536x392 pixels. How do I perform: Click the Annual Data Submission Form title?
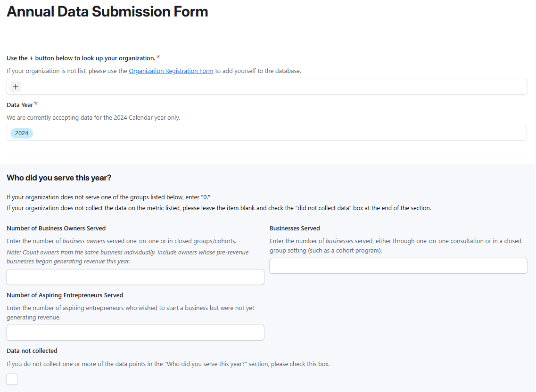tap(107, 12)
